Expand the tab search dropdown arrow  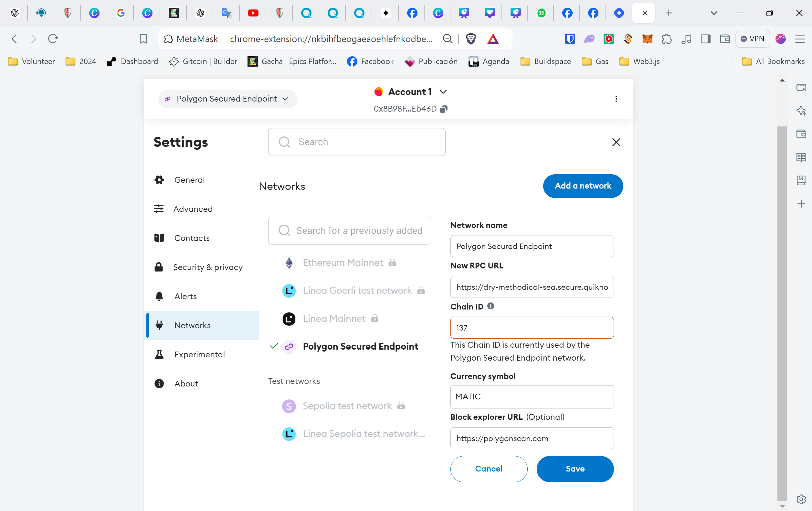click(713, 13)
